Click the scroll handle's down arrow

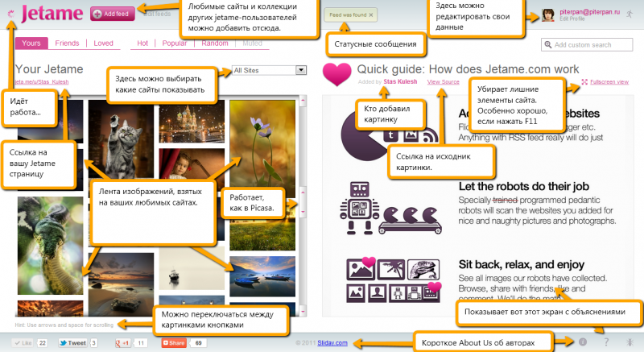(303, 212)
